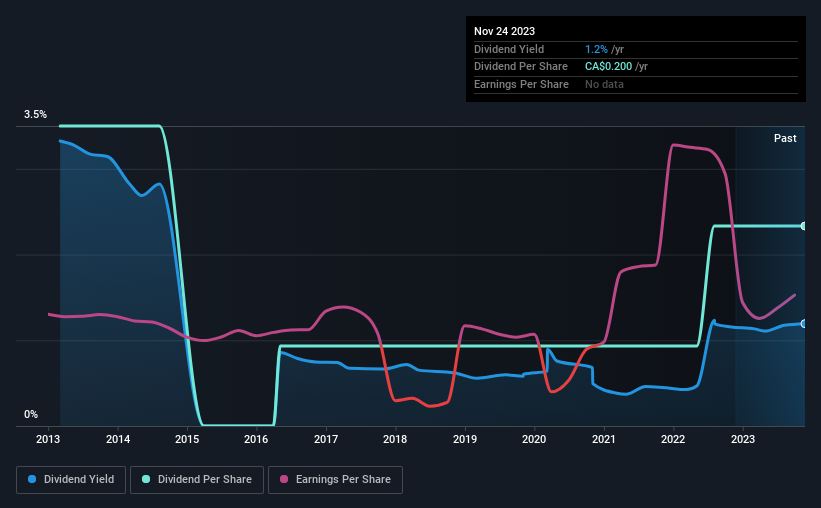Screen dimensions: 821x508
Task: Click the Dividend Yield endpoint marker
Action: (x=803, y=324)
